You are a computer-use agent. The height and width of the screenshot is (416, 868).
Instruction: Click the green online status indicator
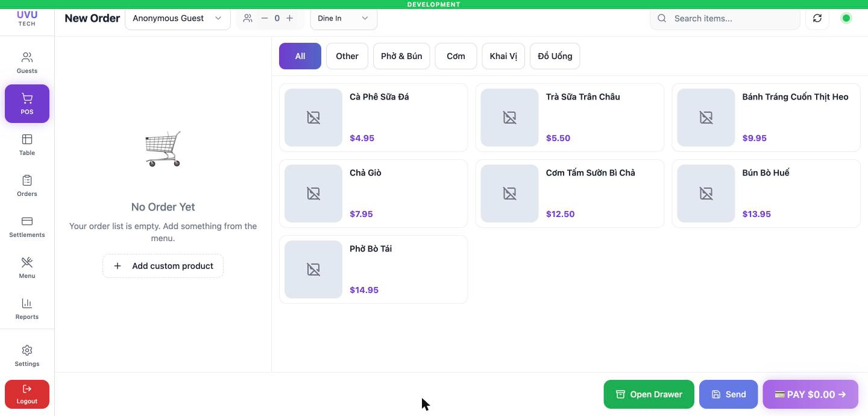click(846, 18)
